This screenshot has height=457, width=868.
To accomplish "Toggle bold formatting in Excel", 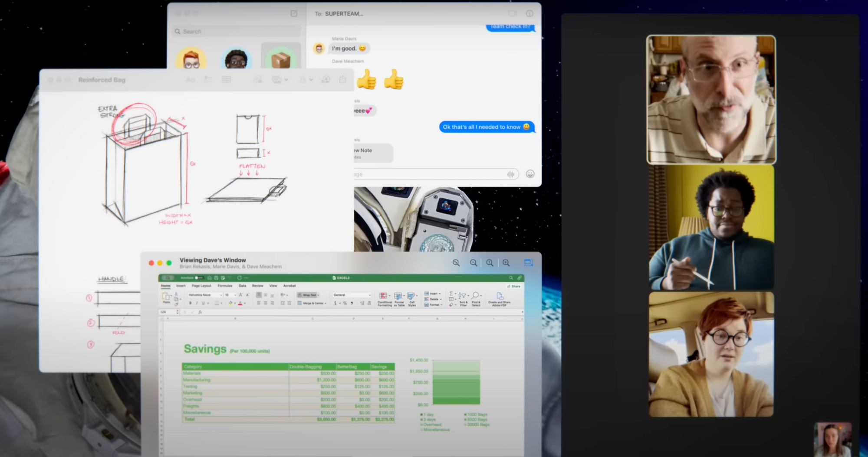I will point(190,303).
